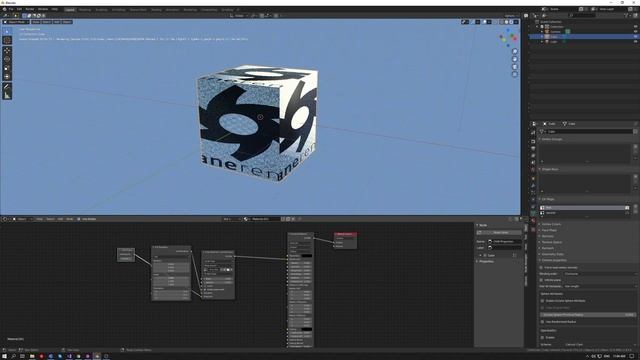Image resolution: width=640 pixels, height=360 pixels.
Task: Open Object Mode dropdown in viewport header
Action: click(16, 22)
